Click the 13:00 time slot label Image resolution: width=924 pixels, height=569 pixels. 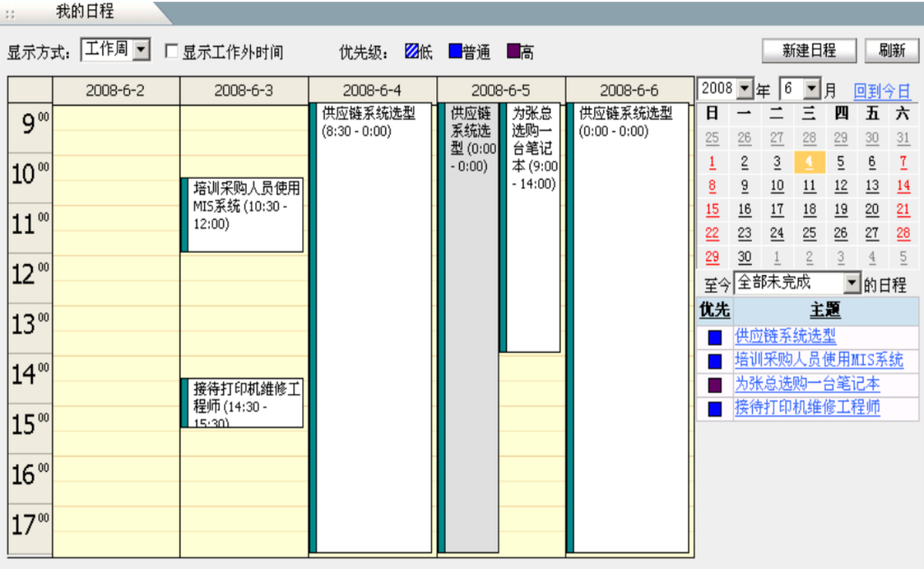(30, 328)
